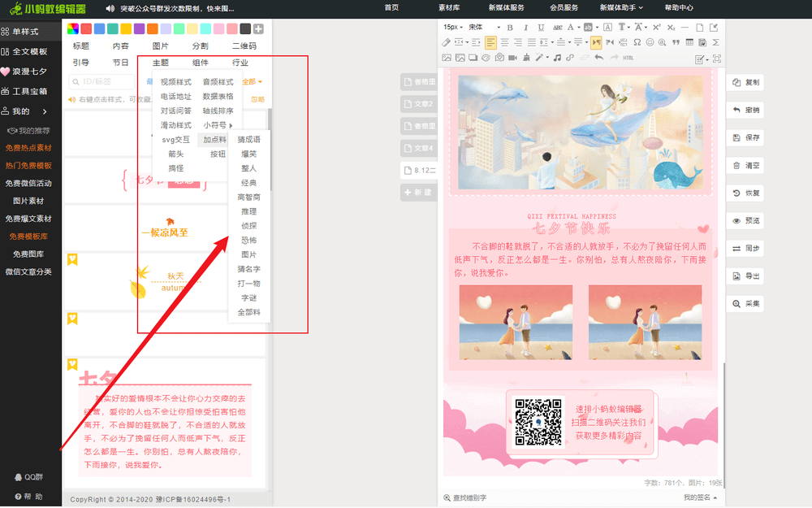This screenshot has width=812, height=508.
Task: Toggle right-to-left text direction
Action: tap(610, 42)
